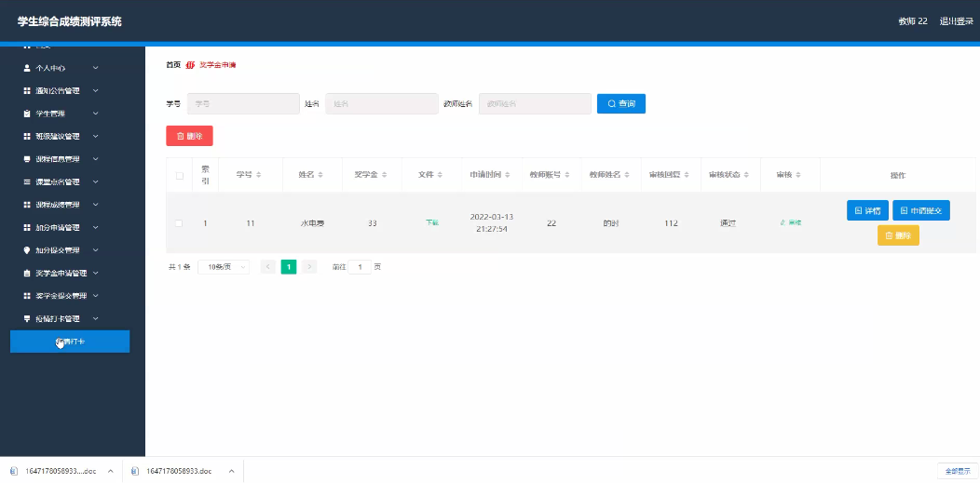This screenshot has width=980, height=483.
Task: Open 详情 for row 水电费
Action: [x=867, y=210]
